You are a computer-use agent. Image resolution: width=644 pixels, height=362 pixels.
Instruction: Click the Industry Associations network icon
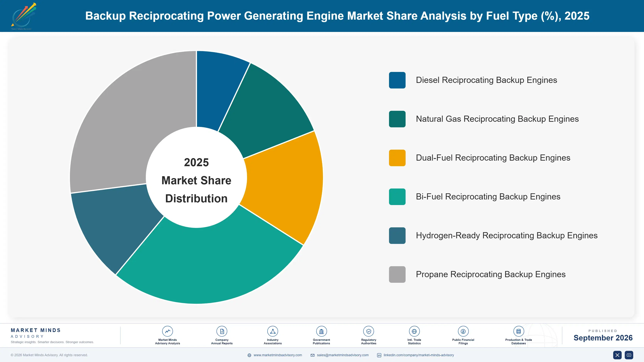273,331
